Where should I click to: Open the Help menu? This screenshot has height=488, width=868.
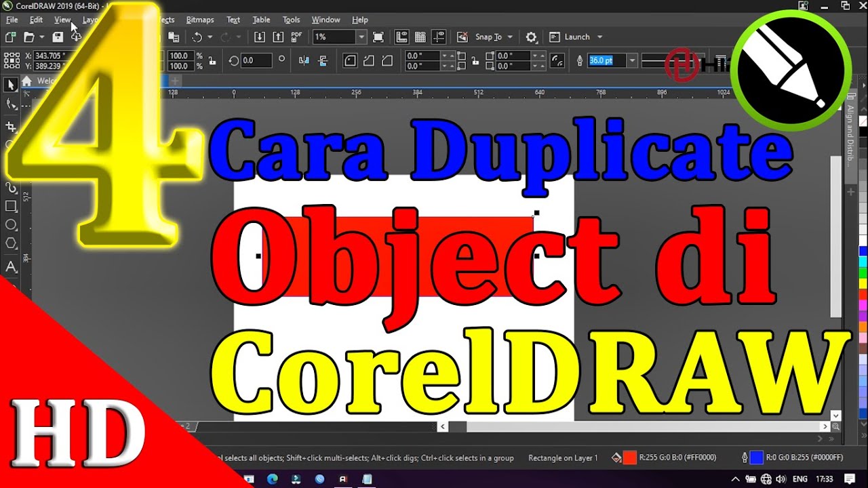tap(360, 20)
